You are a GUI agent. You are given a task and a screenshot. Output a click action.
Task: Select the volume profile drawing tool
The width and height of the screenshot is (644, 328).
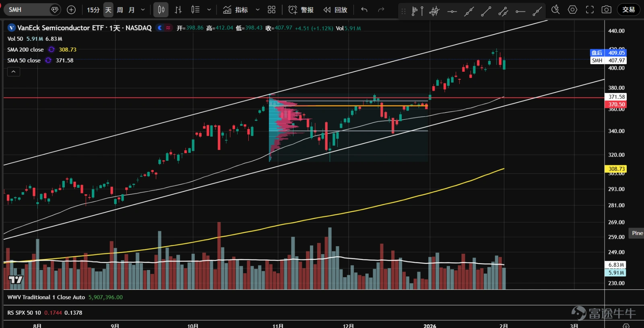(417, 10)
